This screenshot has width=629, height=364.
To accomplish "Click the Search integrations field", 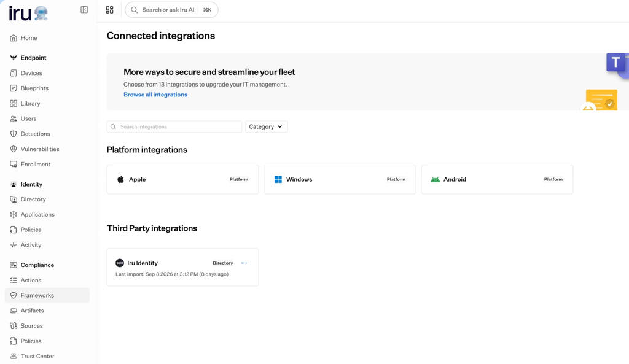I will click(x=174, y=126).
